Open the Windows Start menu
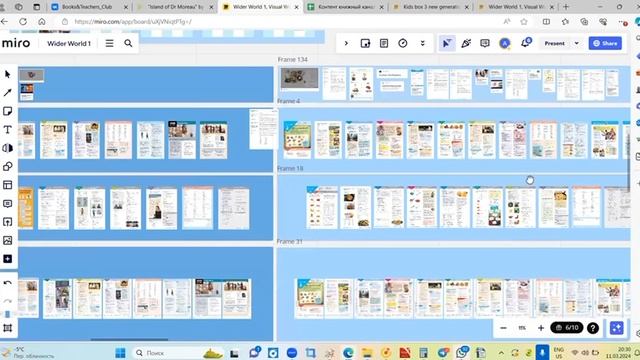The width and height of the screenshot is (640, 360). click(x=120, y=353)
